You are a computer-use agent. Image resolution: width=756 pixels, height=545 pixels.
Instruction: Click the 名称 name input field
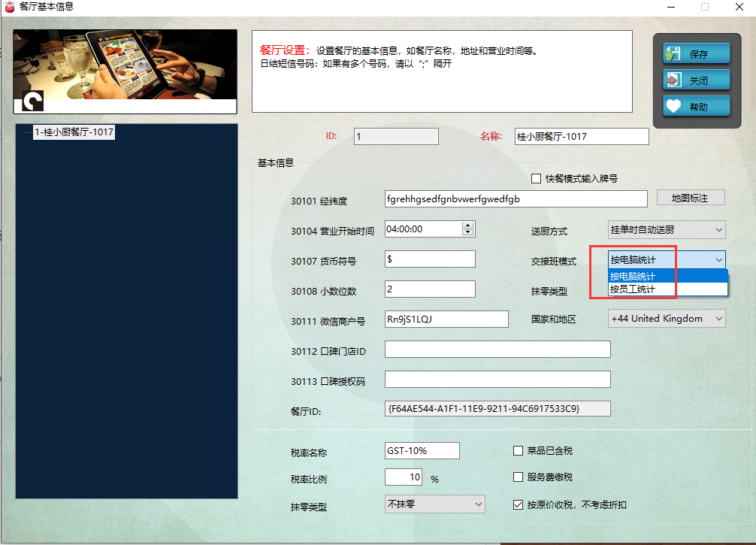pos(582,137)
